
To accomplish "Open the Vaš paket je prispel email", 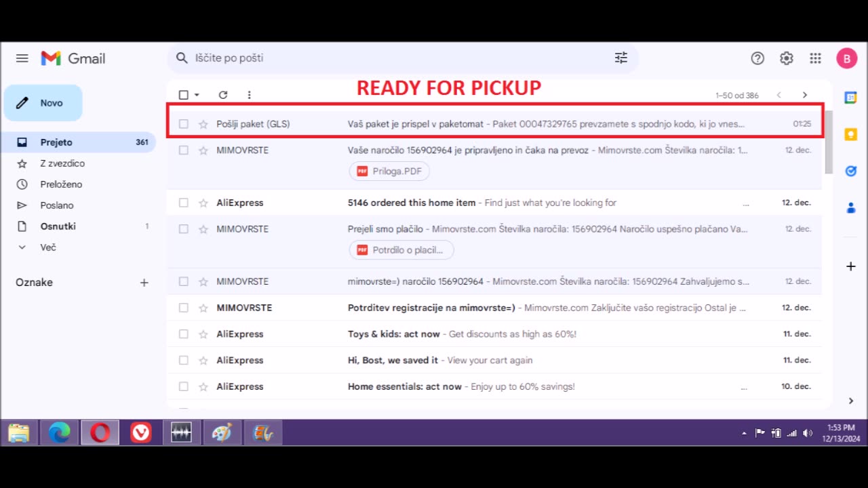I will click(x=494, y=124).
